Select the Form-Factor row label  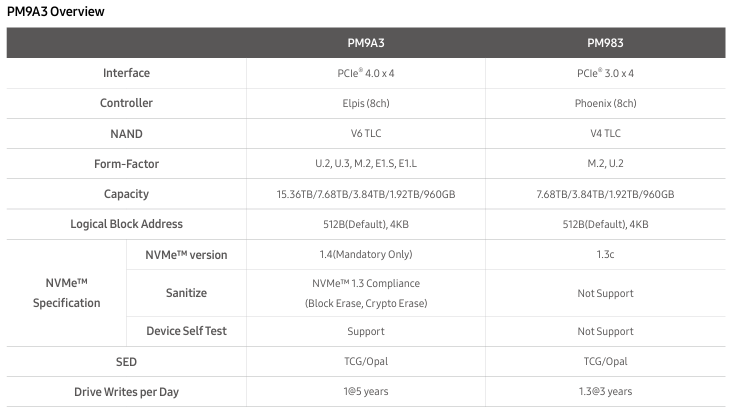pyautogui.click(x=127, y=164)
